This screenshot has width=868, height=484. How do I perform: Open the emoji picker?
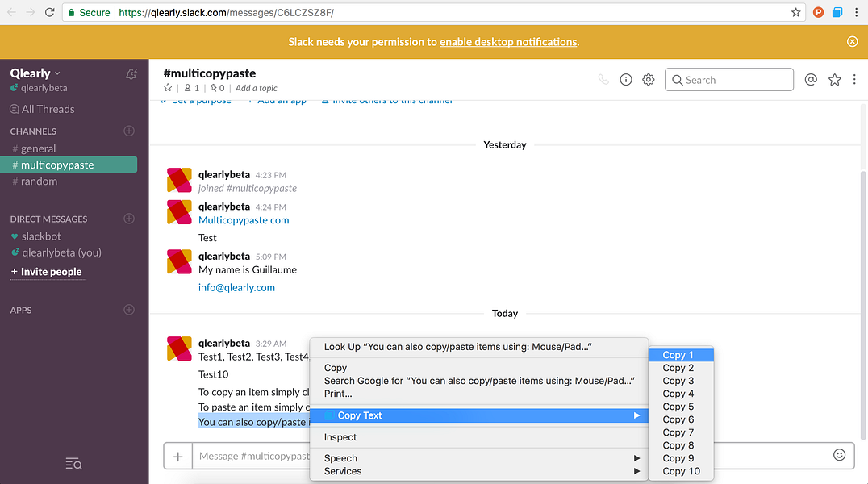coord(839,455)
